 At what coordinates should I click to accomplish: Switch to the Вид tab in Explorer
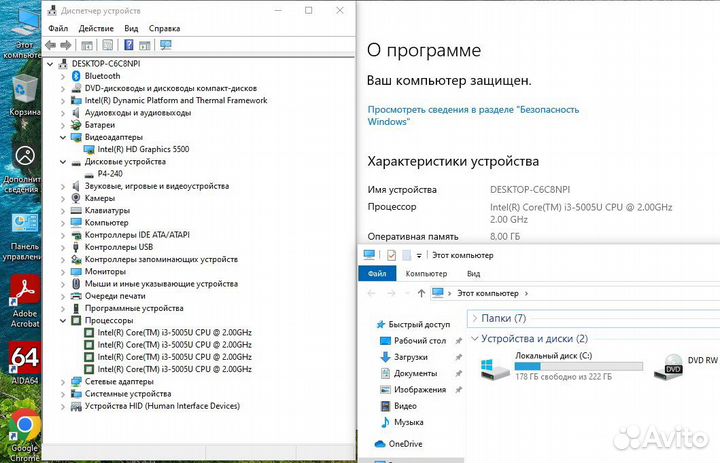tap(473, 274)
